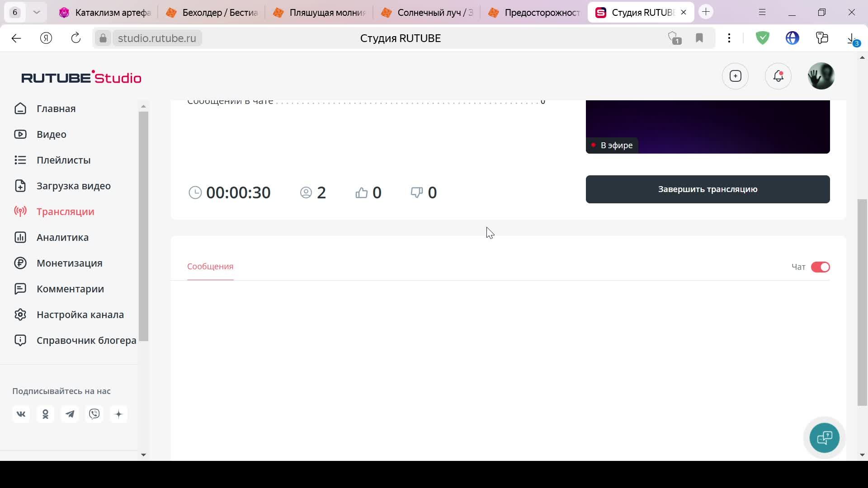Image resolution: width=868 pixels, height=488 pixels.
Task: Open the Справочник блогера link
Action: (86, 340)
